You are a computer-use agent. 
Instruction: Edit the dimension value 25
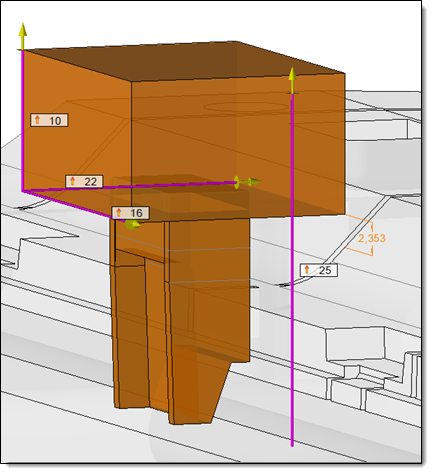tap(325, 270)
